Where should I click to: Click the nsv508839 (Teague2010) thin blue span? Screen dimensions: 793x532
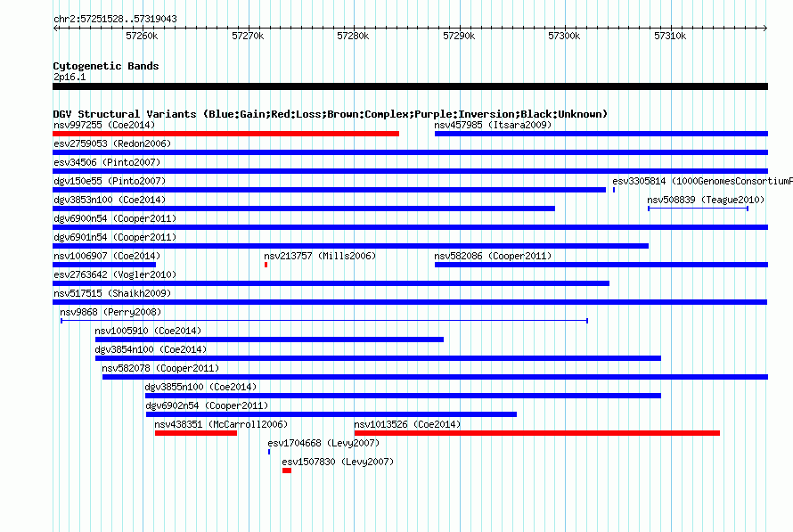click(x=698, y=209)
